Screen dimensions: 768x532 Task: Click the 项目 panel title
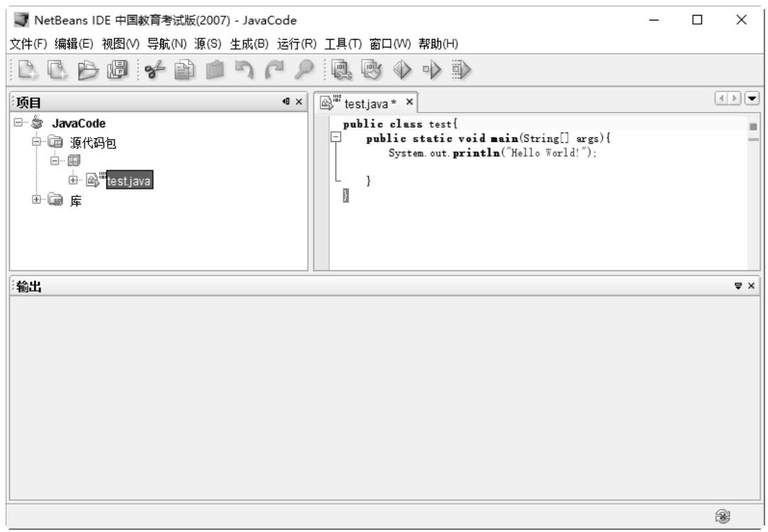click(x=28, y=102)
